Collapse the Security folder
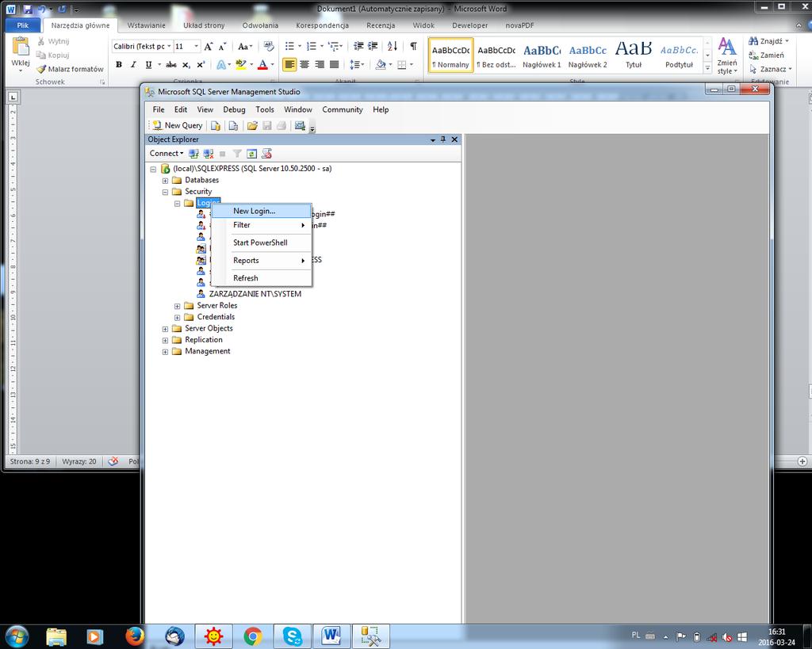 tap(165, 192)
